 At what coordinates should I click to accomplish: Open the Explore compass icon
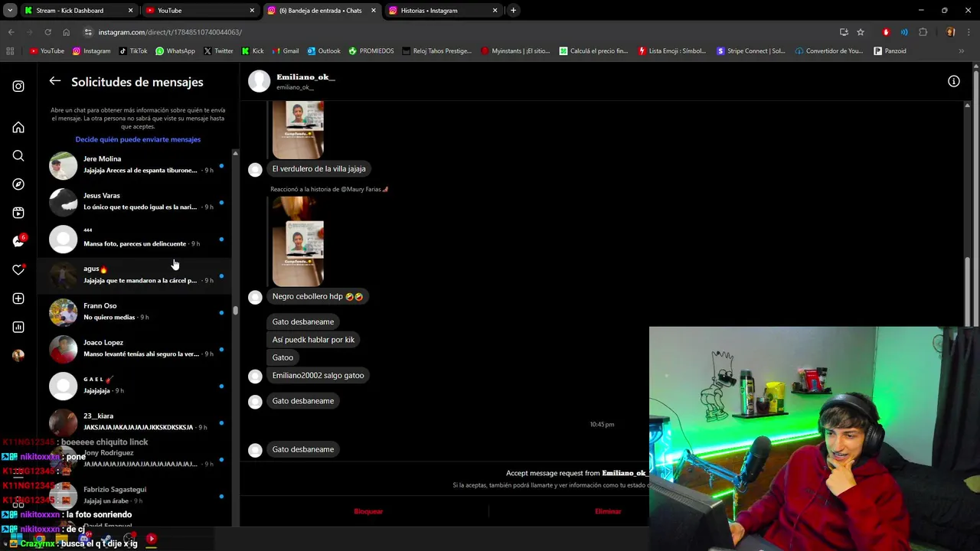click(x=18, y=184)
